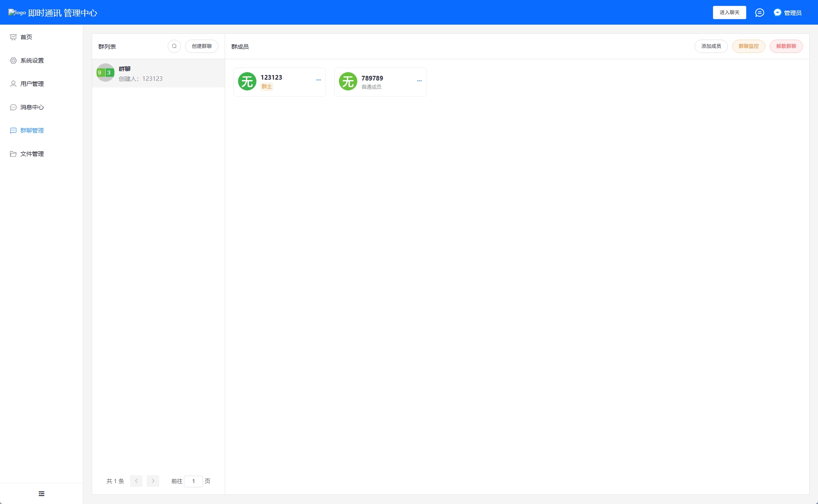Open 用户管理 in the sidebar

pos(32,84)
